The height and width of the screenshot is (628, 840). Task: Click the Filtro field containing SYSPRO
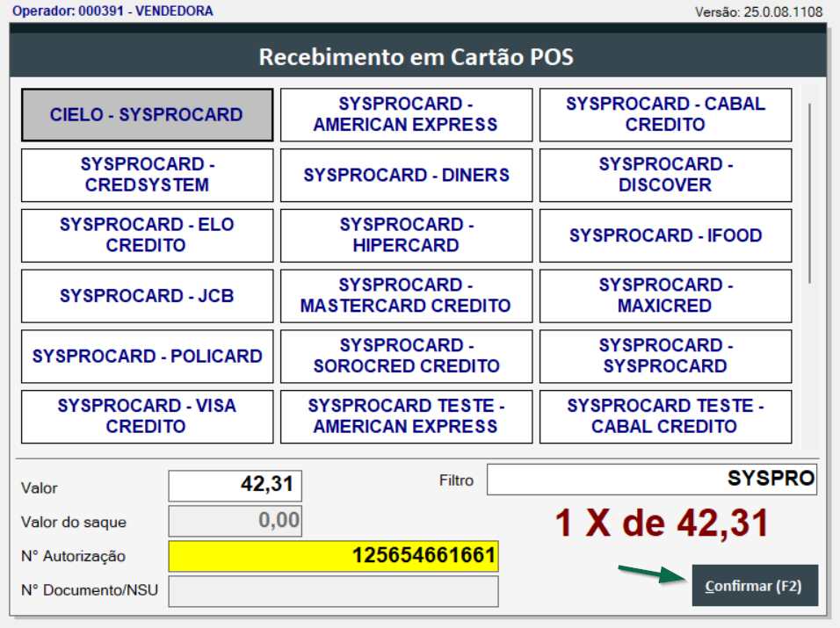pyautogui.click(x=652, y=480)
